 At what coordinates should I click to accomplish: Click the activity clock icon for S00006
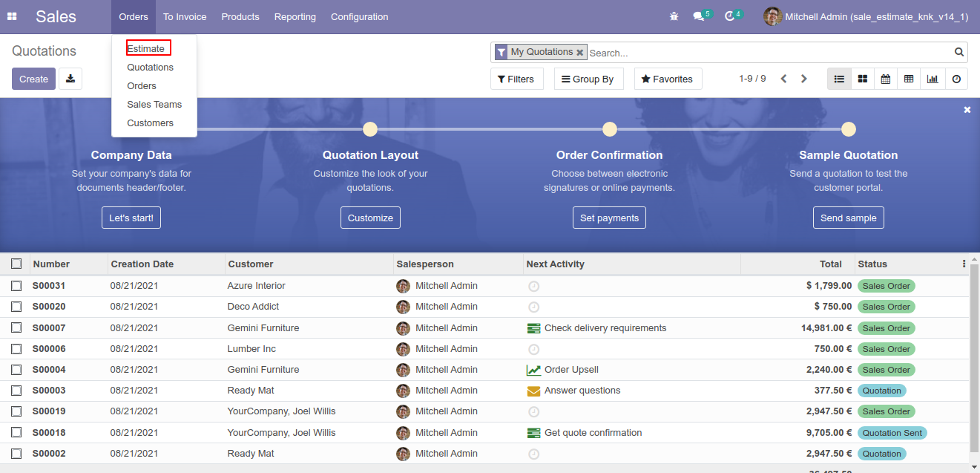533,349
